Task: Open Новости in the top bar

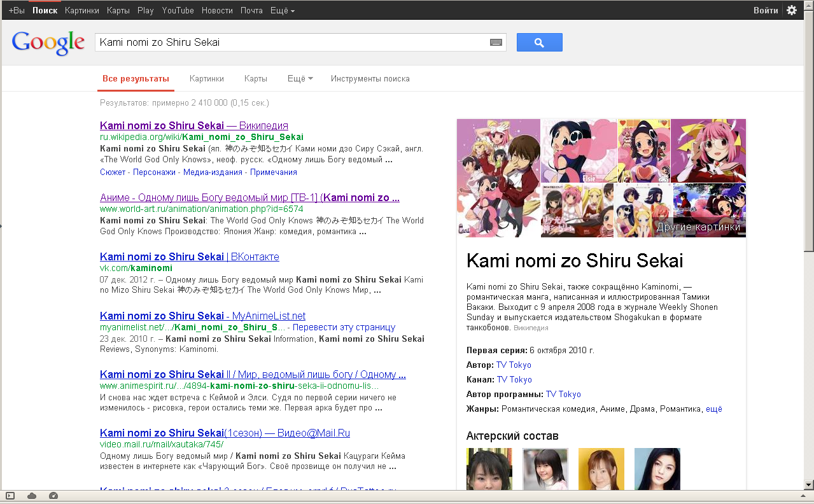Action: coord(217,10)
